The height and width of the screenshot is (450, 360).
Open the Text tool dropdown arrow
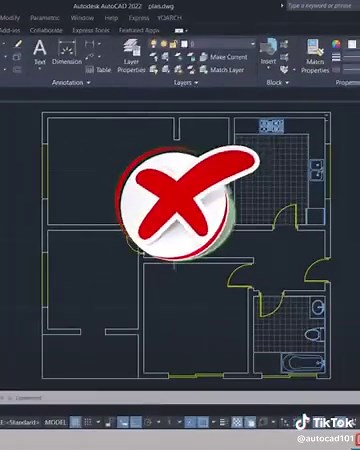[x=40, y=68]
